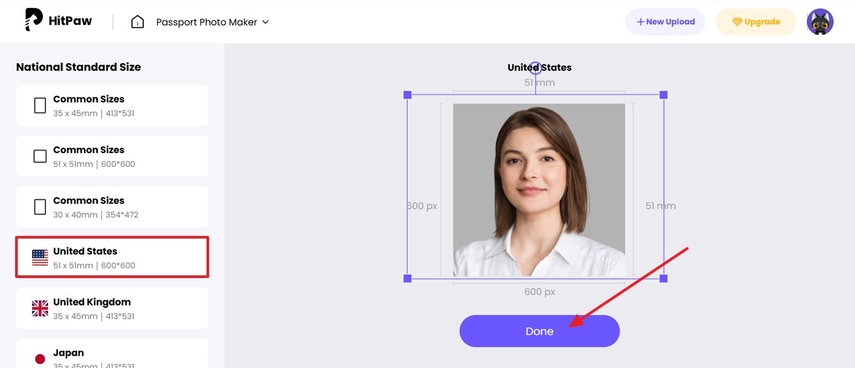The height and width of the screenshot is (368, 855).
Task: Click the New Upload button
Action: point(665,22)
